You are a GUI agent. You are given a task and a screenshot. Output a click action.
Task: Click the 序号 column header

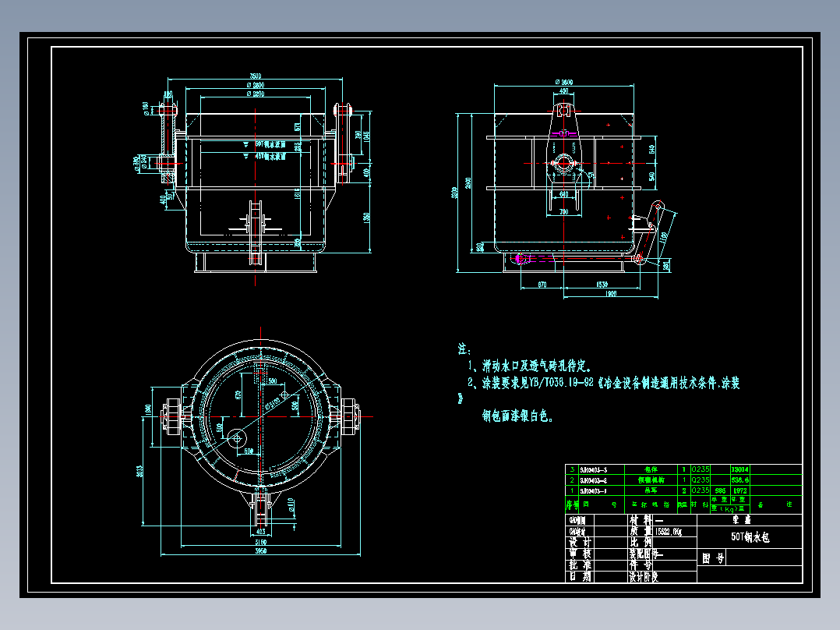pos(572,504)
